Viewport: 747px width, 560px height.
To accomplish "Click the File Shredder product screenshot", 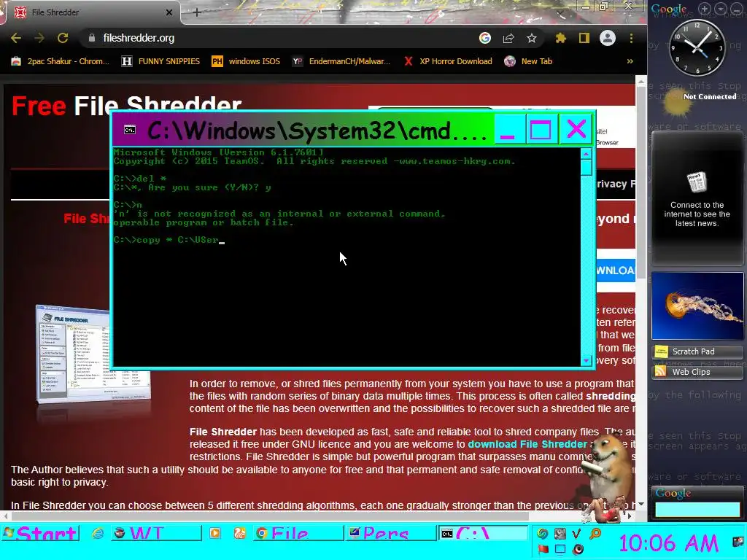I will [x=93, y=354].
